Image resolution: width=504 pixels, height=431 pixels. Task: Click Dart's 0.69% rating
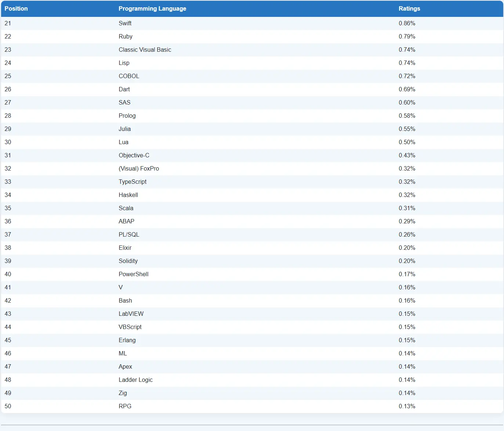407,89
